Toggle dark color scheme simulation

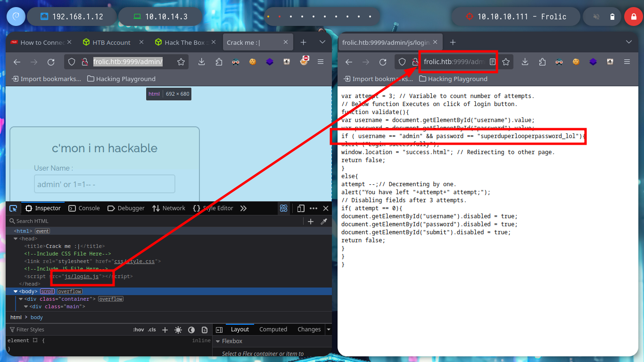coord(191,330)
